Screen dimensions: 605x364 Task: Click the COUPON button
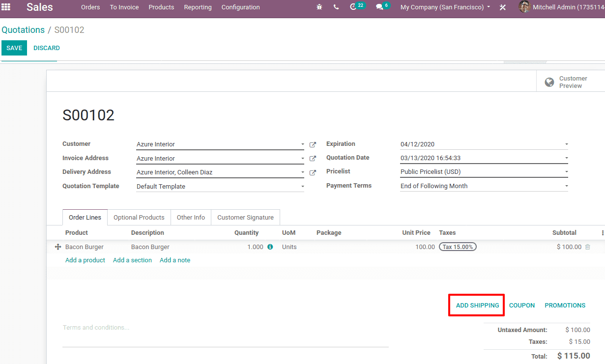(522, 305)
